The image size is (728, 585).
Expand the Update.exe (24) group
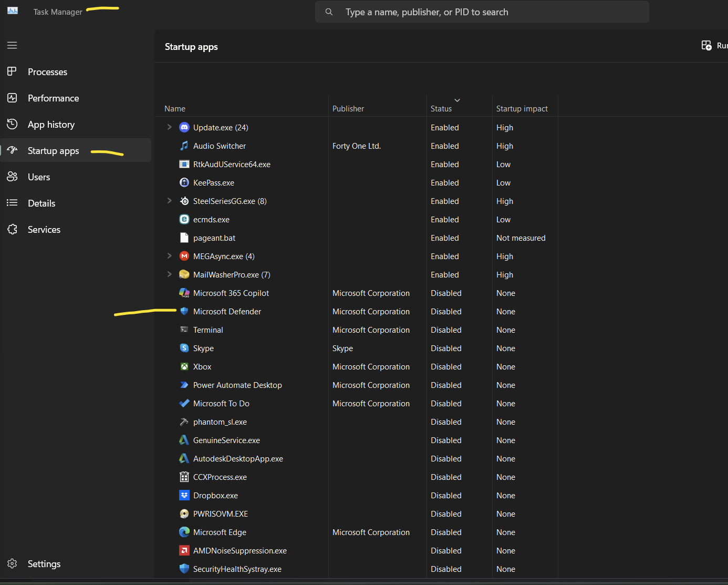pos(169,127)
